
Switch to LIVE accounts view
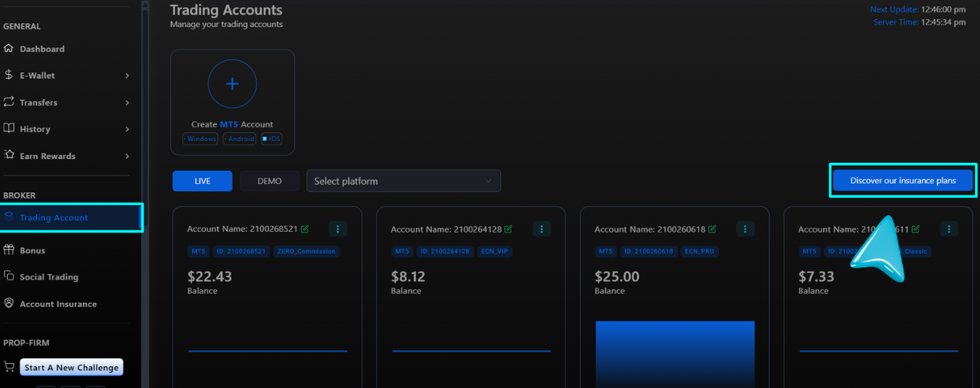pyautogui.click(x=202, y=181)
